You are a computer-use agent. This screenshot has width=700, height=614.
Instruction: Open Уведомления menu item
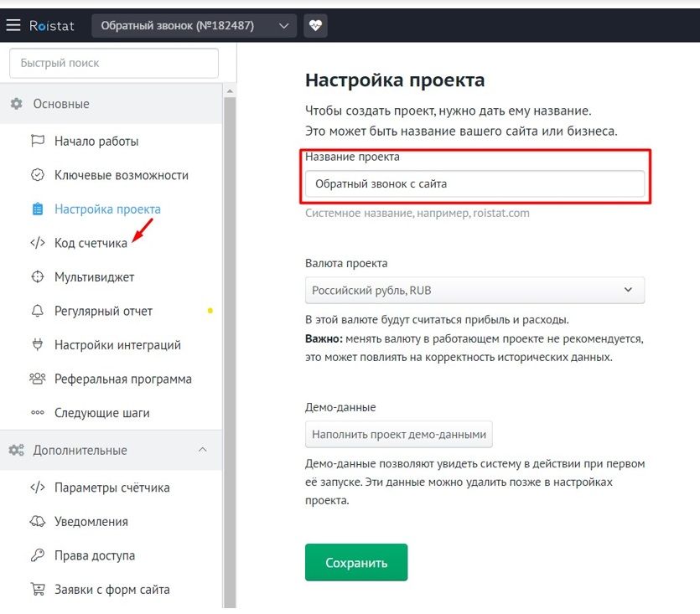point(91,521)
